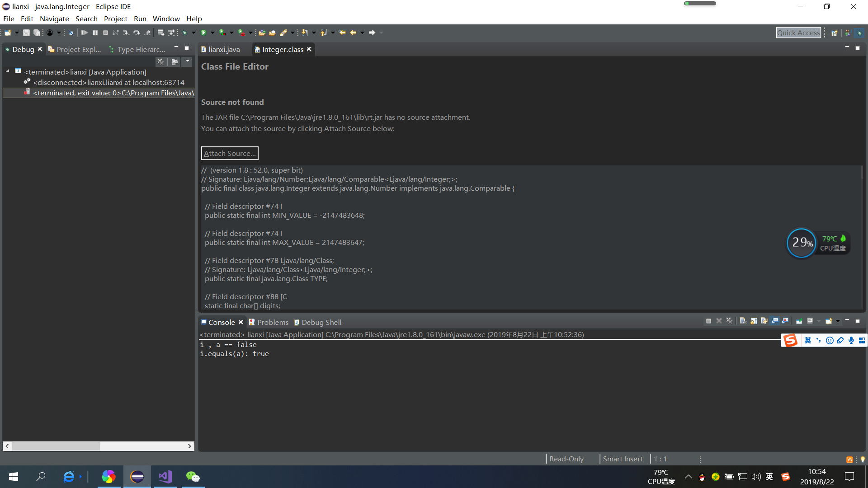
Task: Switch to the Problems tab
Action: point(269,322)
